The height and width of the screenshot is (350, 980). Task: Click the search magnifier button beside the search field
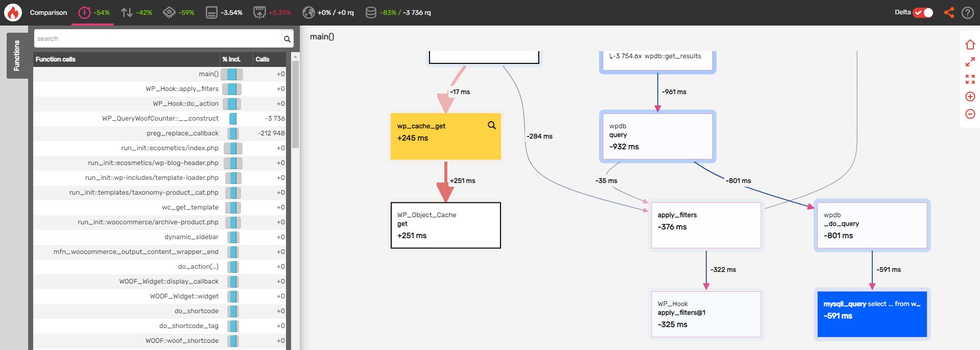pyautogui.click(x=287, y=39)
